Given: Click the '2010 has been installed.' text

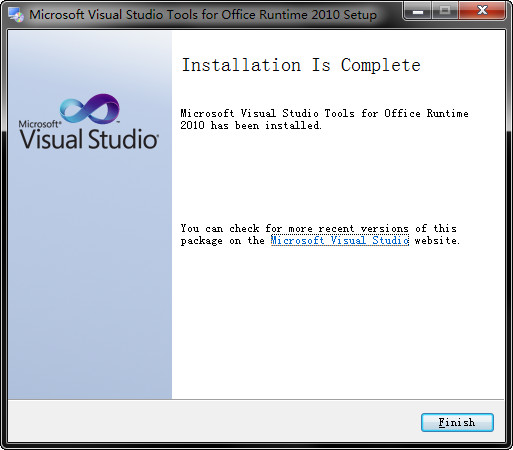Looking at the screenshot, I should click(x=251, y=125).
